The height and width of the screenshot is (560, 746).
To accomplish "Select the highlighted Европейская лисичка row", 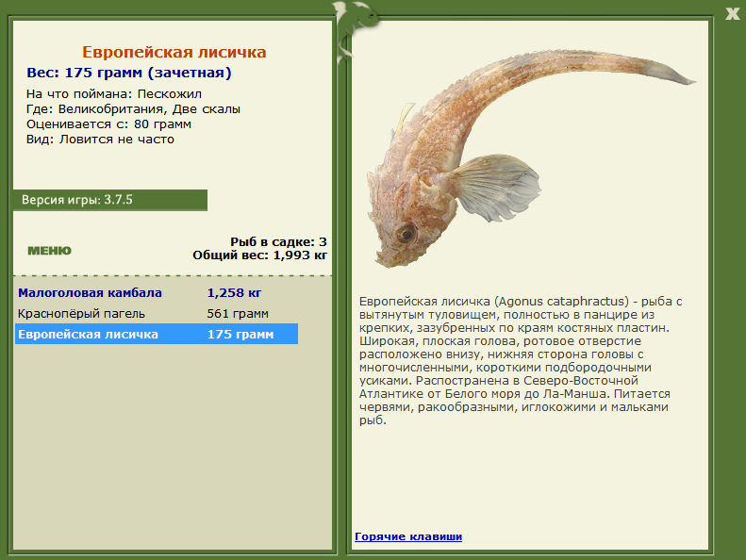I will 157,334.
